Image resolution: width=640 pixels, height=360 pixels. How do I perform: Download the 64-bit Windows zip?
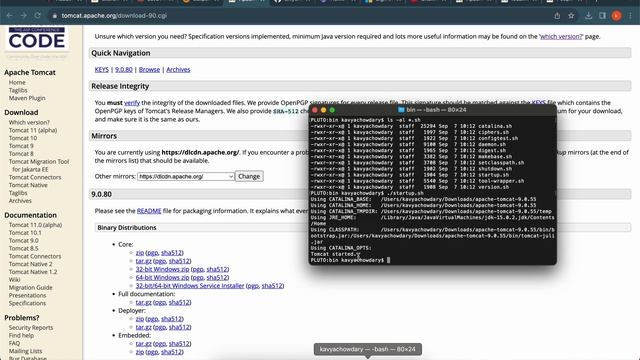(162, 277)
